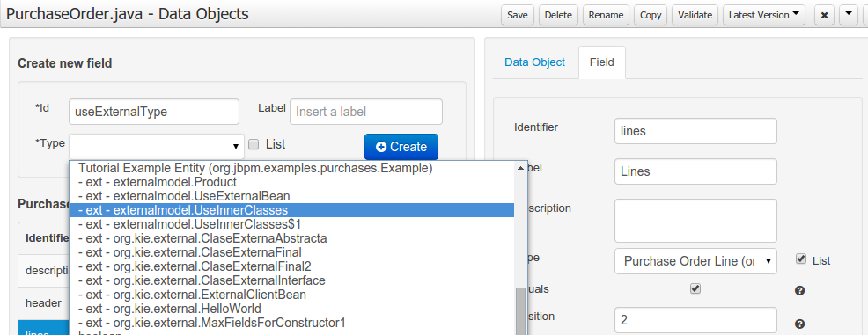The image size is (868, 335).
Task: Click the Id input containing useExternalType
Action: pyautogui.click(x=154, y=112)
